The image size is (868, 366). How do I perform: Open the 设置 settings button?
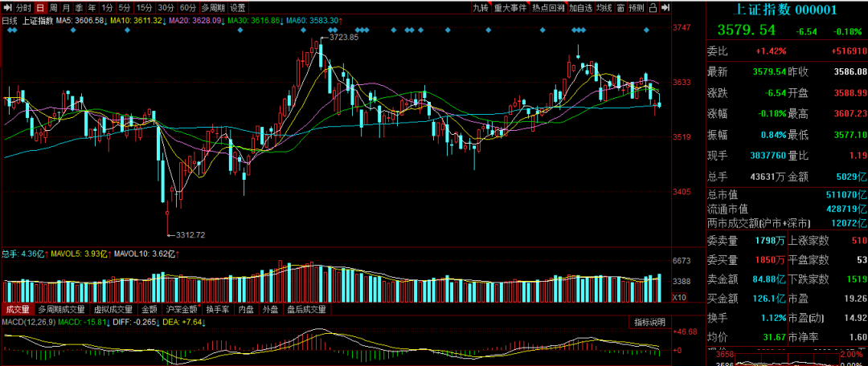pos(238,8)
